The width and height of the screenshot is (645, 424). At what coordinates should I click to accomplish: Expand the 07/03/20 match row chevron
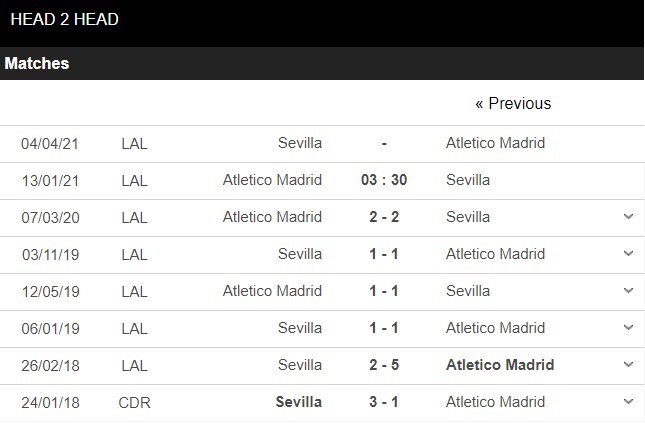point(628,217)
